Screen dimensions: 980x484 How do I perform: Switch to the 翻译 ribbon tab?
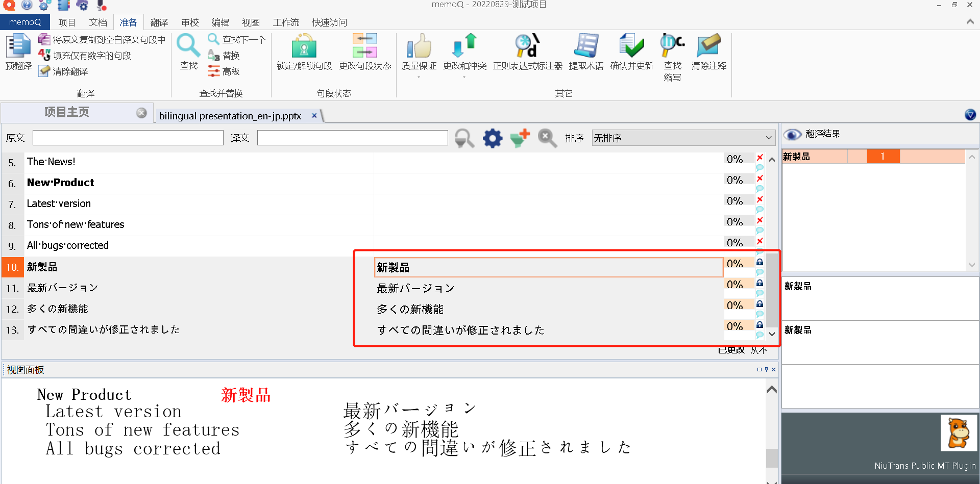coord(159,22)
